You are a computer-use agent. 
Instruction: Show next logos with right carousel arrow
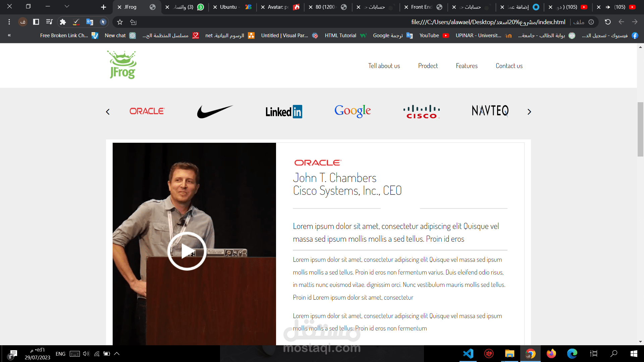[529, 112]
